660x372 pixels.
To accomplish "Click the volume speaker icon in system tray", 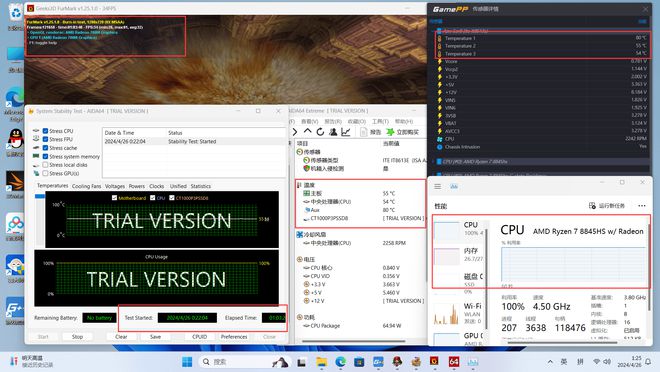I will 607,361.
